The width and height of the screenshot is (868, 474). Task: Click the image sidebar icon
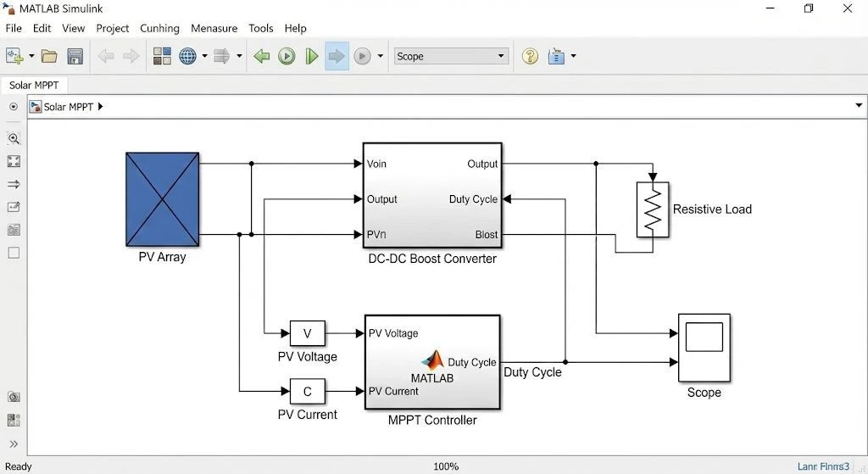pos(14,230)
